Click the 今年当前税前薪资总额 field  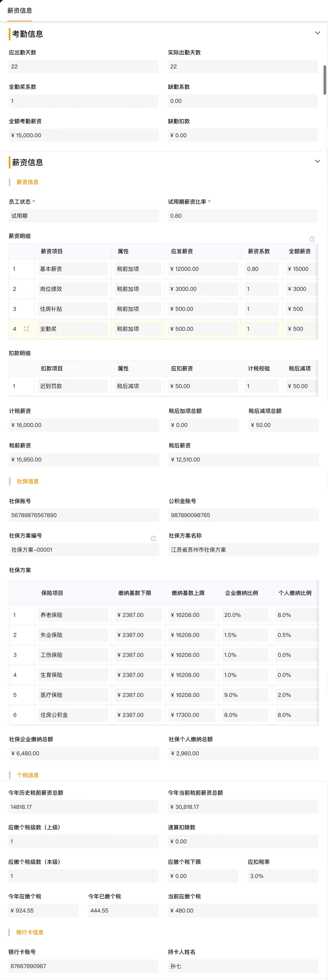point(243,807)
